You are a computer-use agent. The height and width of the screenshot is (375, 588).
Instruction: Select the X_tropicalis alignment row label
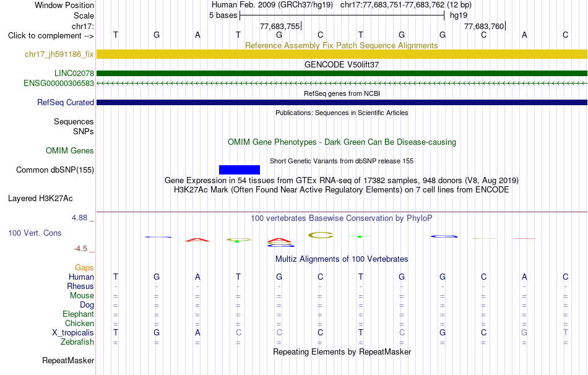click(x=73, y=333)
